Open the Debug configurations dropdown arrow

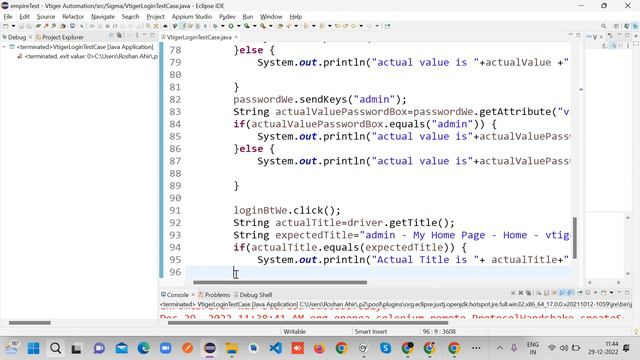tap(222, 26)
